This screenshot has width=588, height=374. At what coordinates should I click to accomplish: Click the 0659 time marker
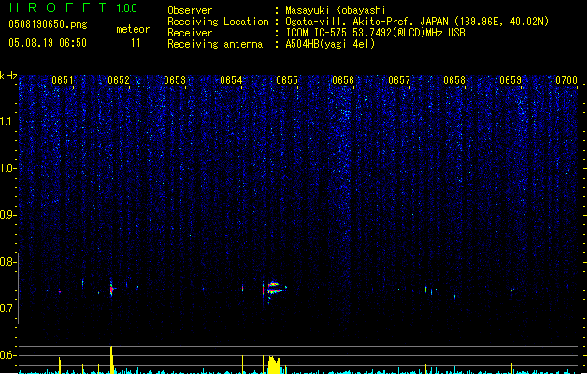(510, 80)
